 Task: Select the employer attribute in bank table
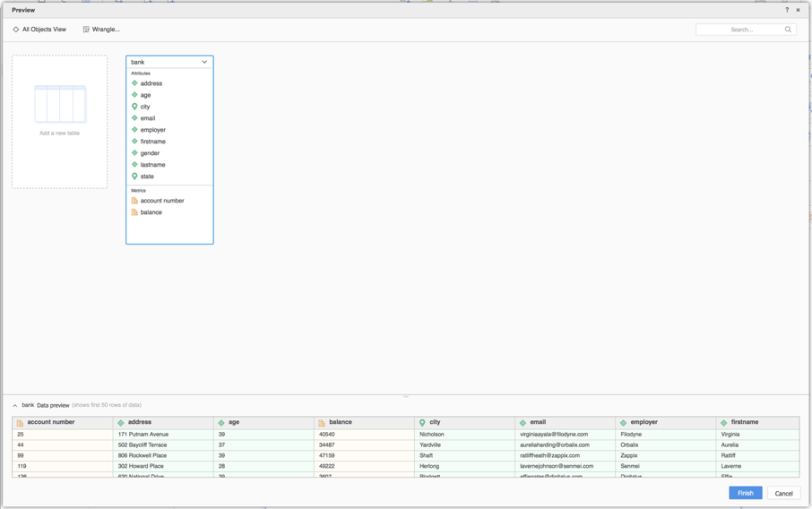tap(152, 130)
